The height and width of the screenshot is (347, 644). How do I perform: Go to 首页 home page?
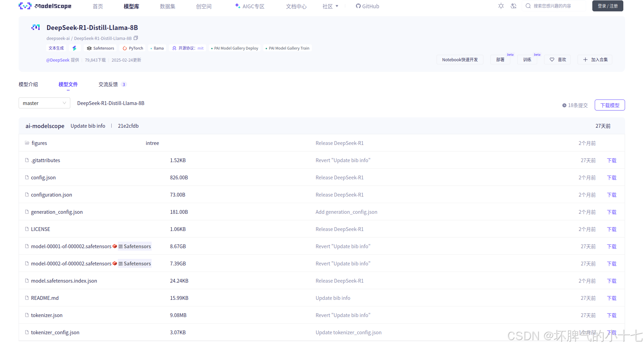coord(98,6)
